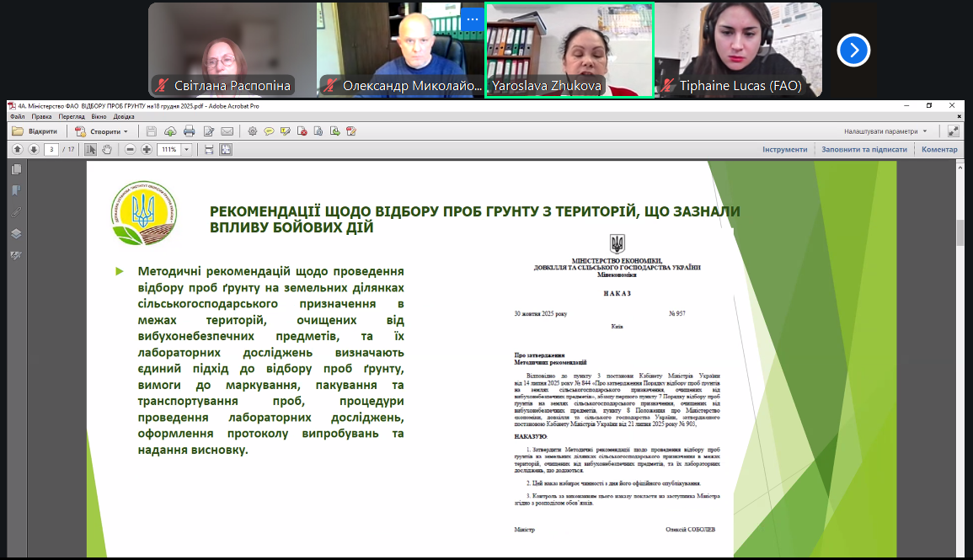Click the current page number field
Image resolution: width=973 pixels, height=560 pixels.
[52, 149]
